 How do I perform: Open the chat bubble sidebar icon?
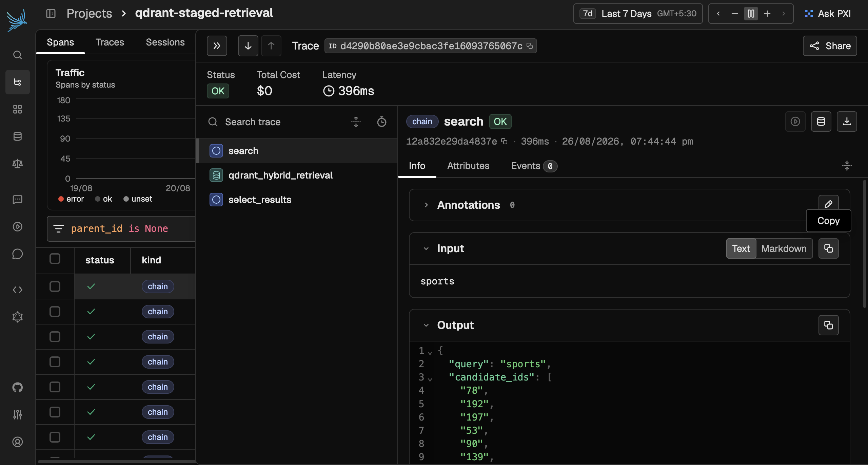[18, 254]
